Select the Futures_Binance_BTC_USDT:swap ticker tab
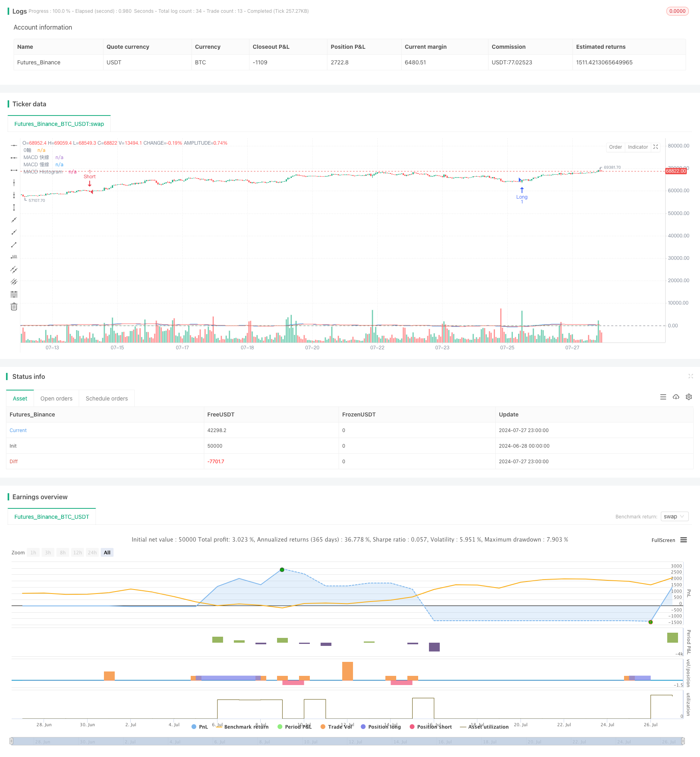This screenshot has width=700, height=757. tap(59, 124)
